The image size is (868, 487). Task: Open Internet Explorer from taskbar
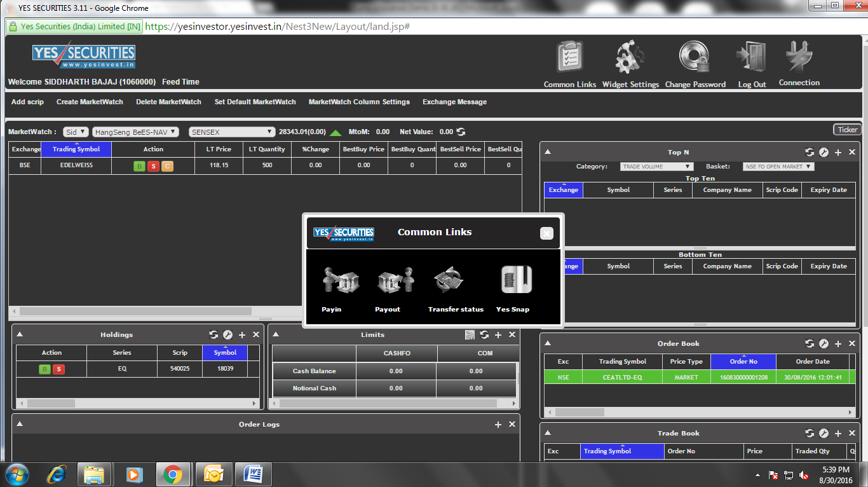(x=57, y=474)
